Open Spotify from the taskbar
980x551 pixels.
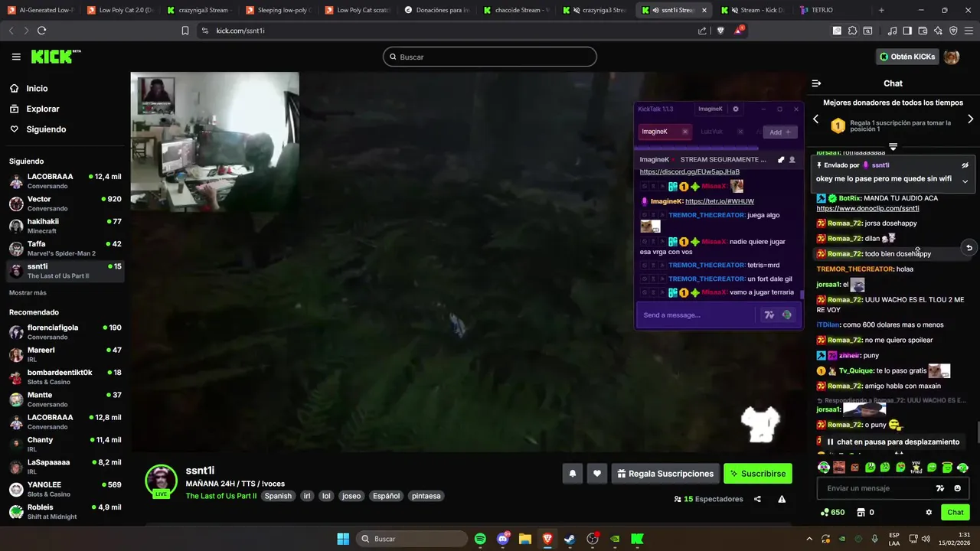point(480,539)
